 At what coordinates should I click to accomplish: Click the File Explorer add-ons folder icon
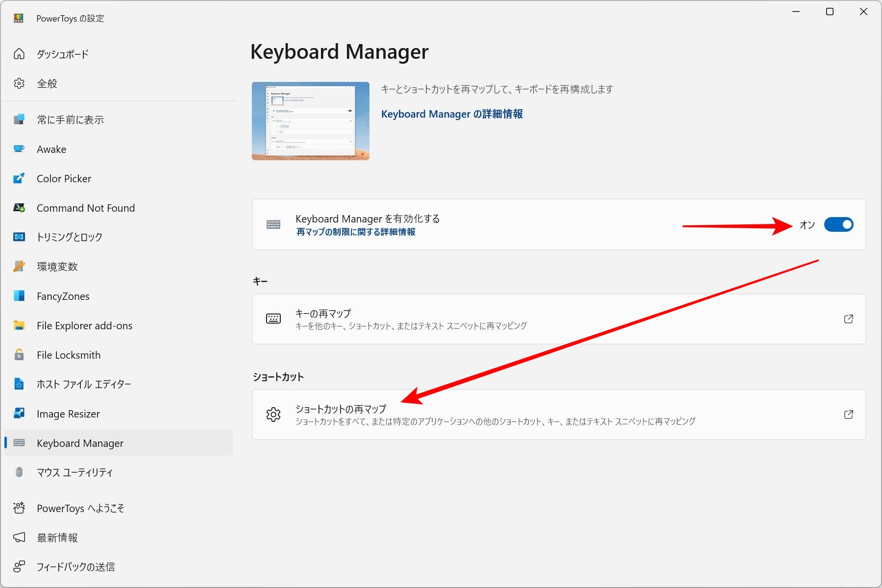pos(19,325)
